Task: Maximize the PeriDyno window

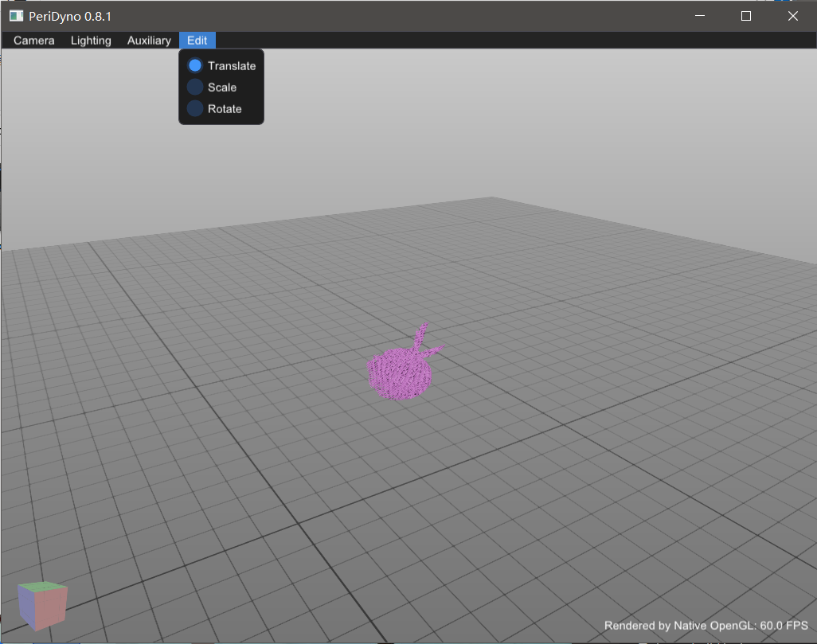Action: point(746,16)
